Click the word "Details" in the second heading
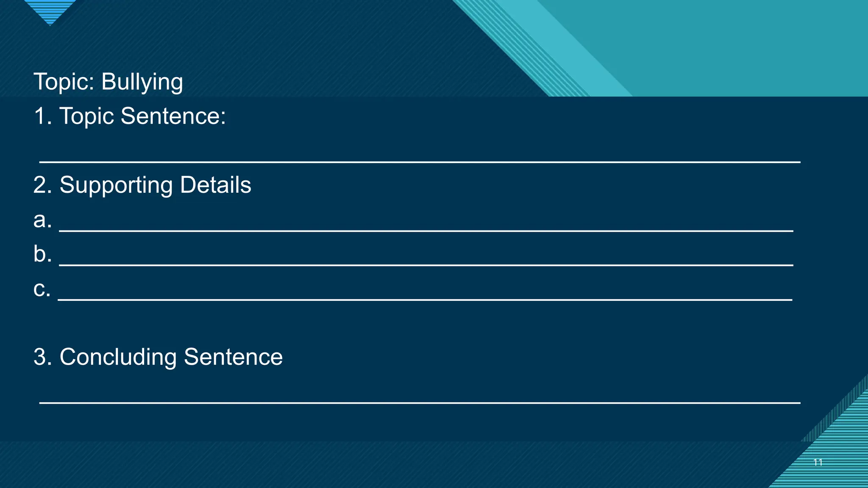The height and width of the screenshot is (488, 868). click(215, 185)
